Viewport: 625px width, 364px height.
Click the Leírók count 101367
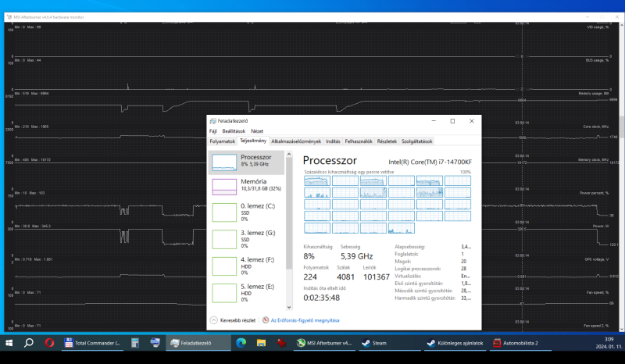(x=376, y=277)
